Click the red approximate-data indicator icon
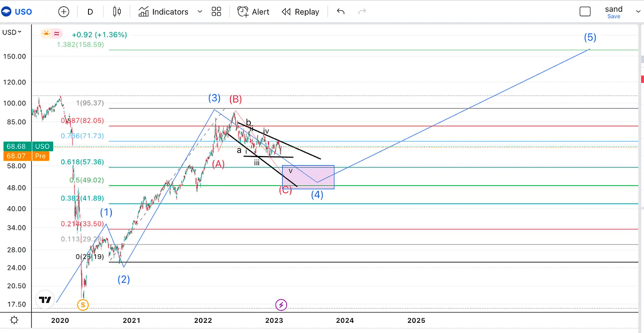The width and height of the screenshot is (644, 333). [x=57, y=33]
